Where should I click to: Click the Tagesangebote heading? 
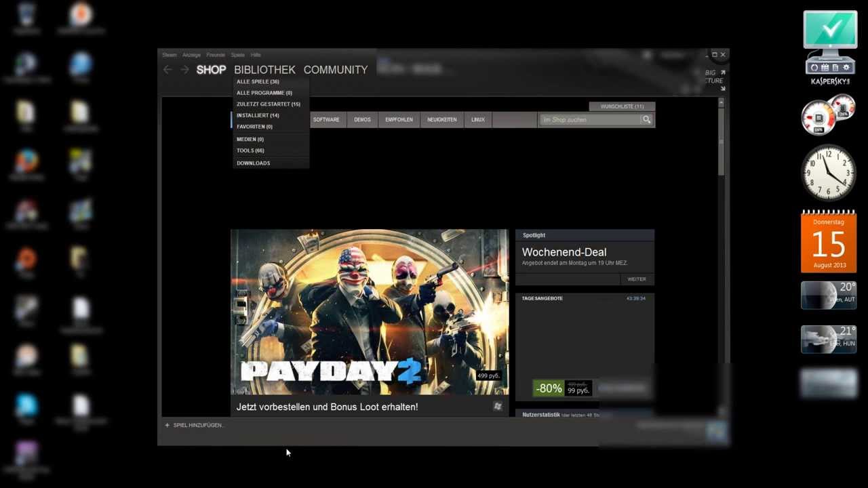[542, 298]
